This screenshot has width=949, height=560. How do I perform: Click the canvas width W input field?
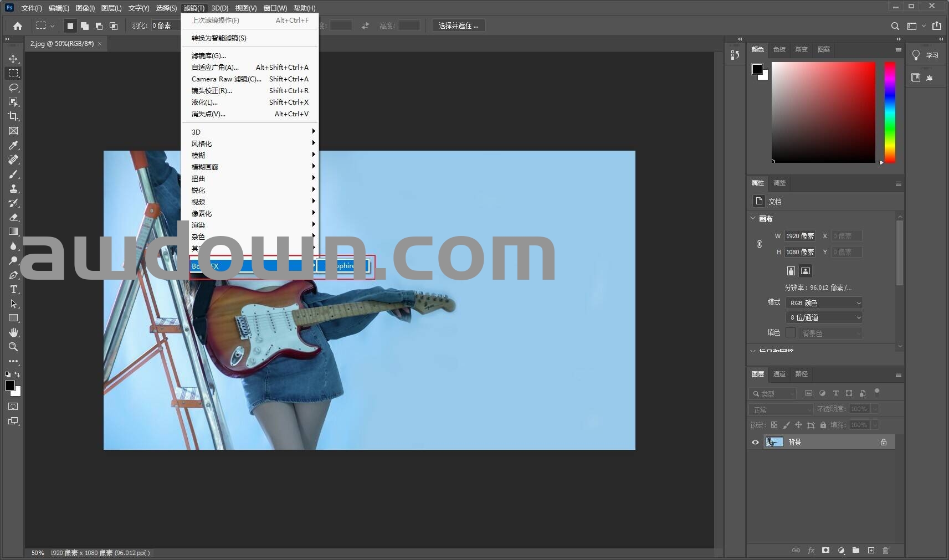pos(799,236)
